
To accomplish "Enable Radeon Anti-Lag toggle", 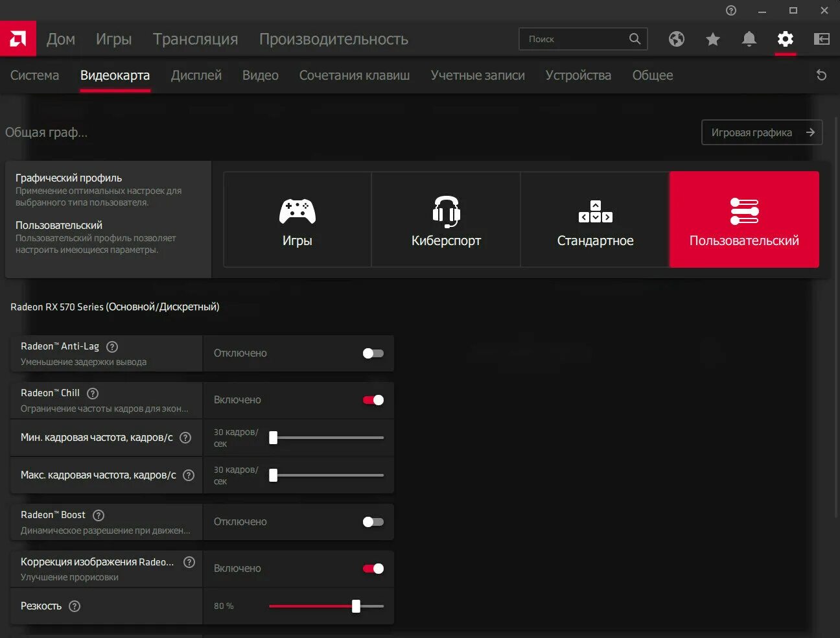I will [373, 353].
